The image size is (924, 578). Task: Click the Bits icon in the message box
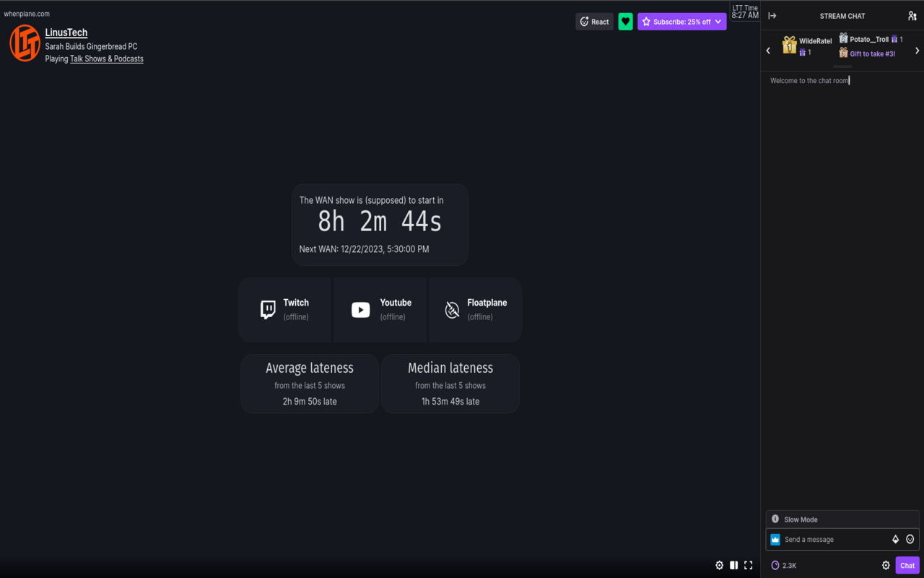tap(895, 539)
